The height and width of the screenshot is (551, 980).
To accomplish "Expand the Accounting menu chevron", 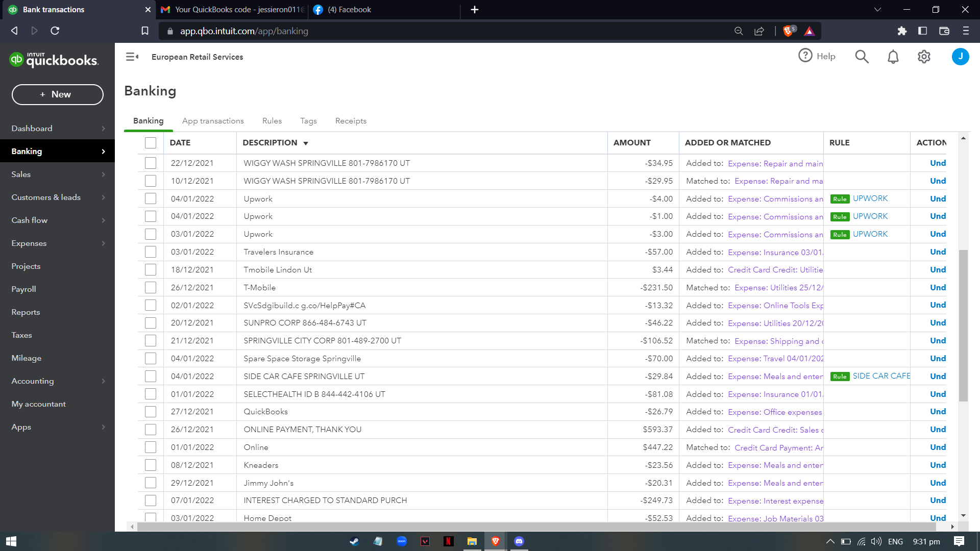I will coord(103,381).
